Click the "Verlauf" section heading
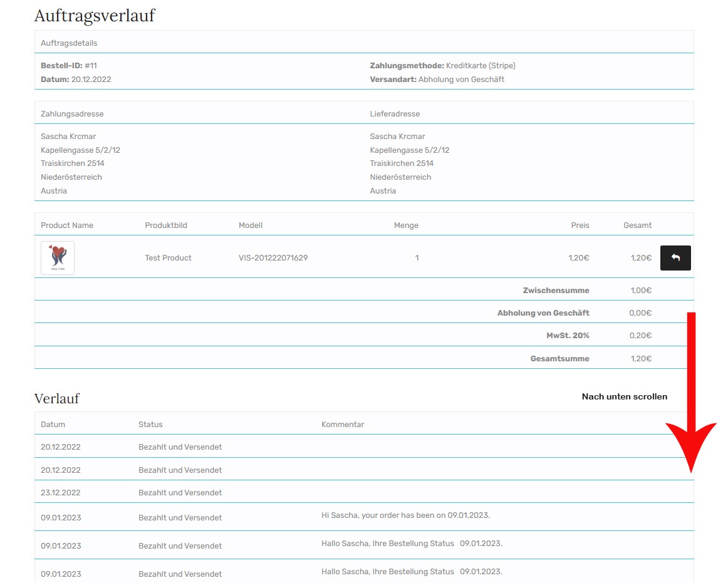The image size is (728, 583). [57, 399]
